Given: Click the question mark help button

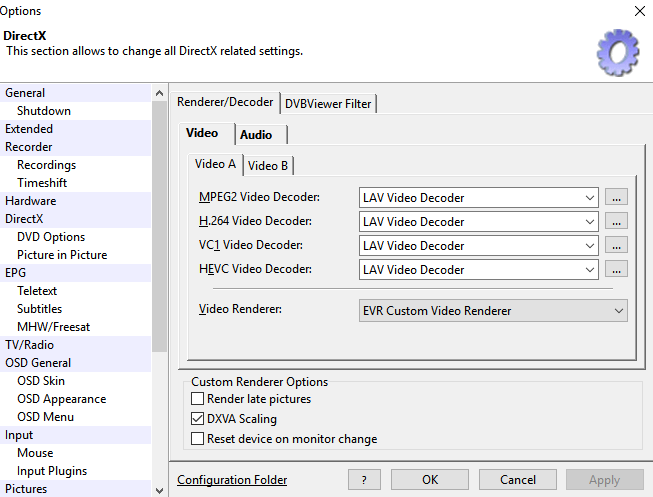Looking at the screenshot, I should pos(364,480).
